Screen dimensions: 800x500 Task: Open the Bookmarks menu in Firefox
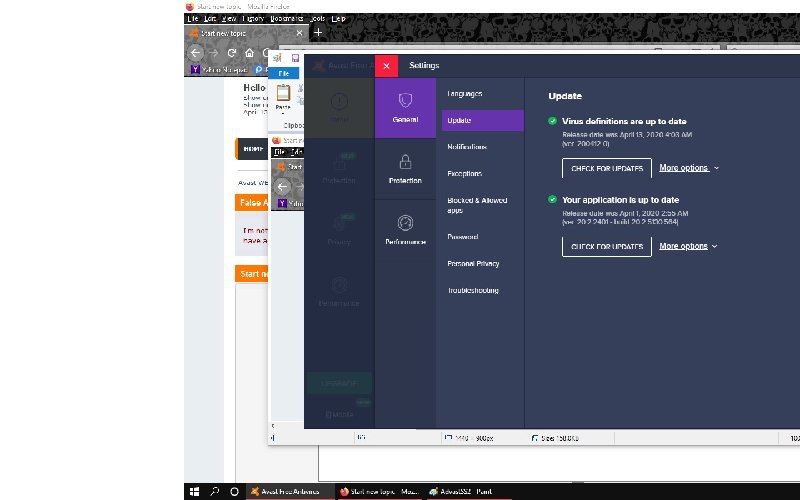click(287, 19)
